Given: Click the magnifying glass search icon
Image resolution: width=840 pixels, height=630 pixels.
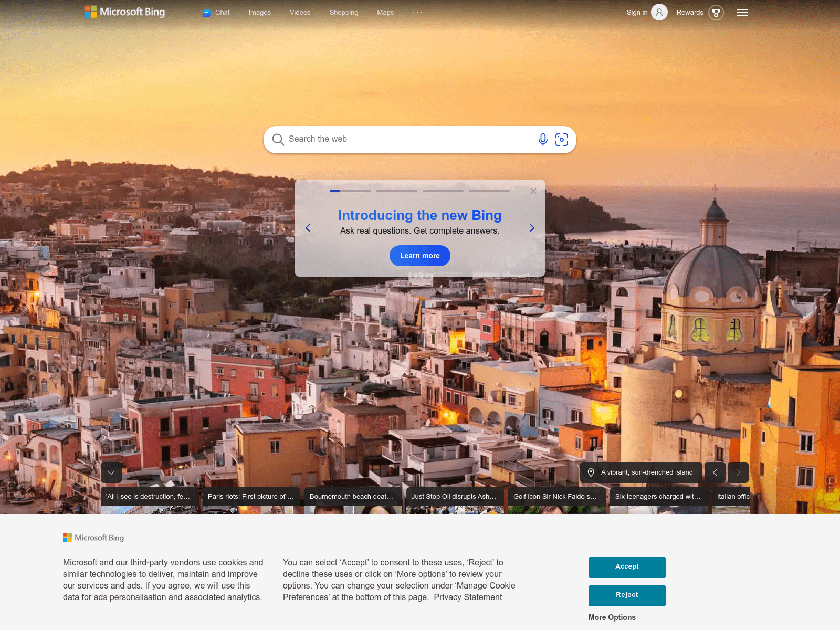Looking at the screenshot, I should [278, 139].
